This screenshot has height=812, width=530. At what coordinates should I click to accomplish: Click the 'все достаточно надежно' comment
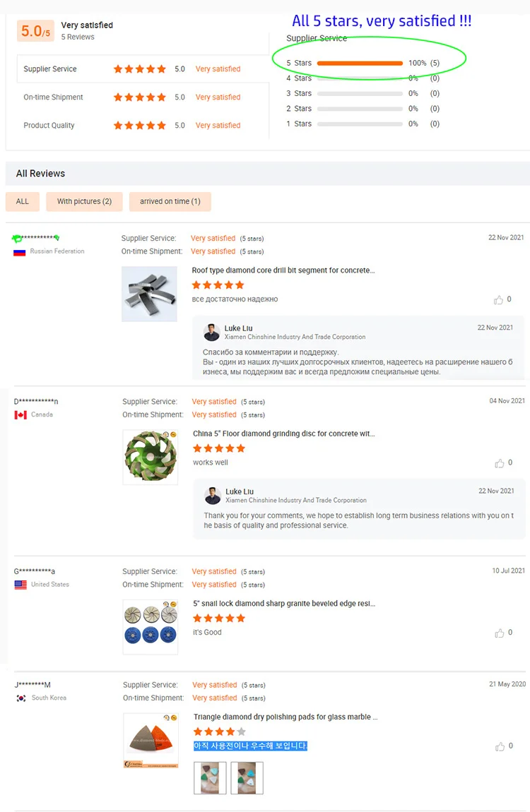point(235,300)
